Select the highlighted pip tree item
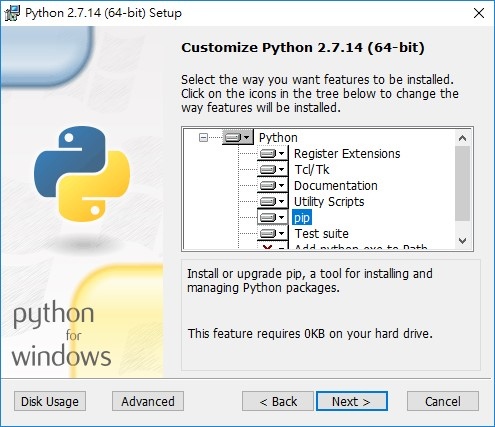The width and height of the screenshot is (495, 427). pyautogui.click(x=302, y=218)
